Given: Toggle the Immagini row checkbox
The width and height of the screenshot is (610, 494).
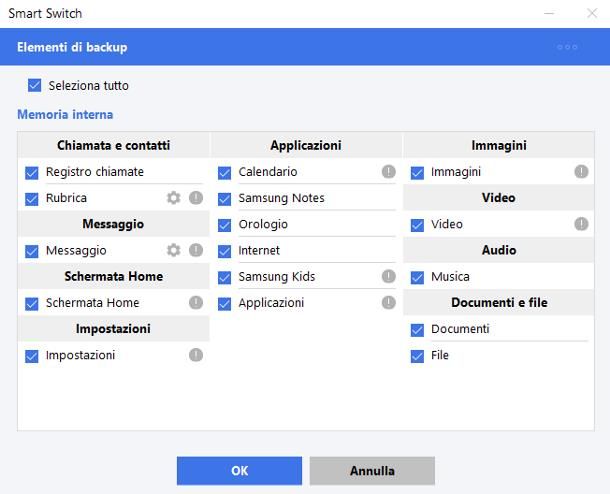Looking at the screenshot, I should tap(417, 173).
